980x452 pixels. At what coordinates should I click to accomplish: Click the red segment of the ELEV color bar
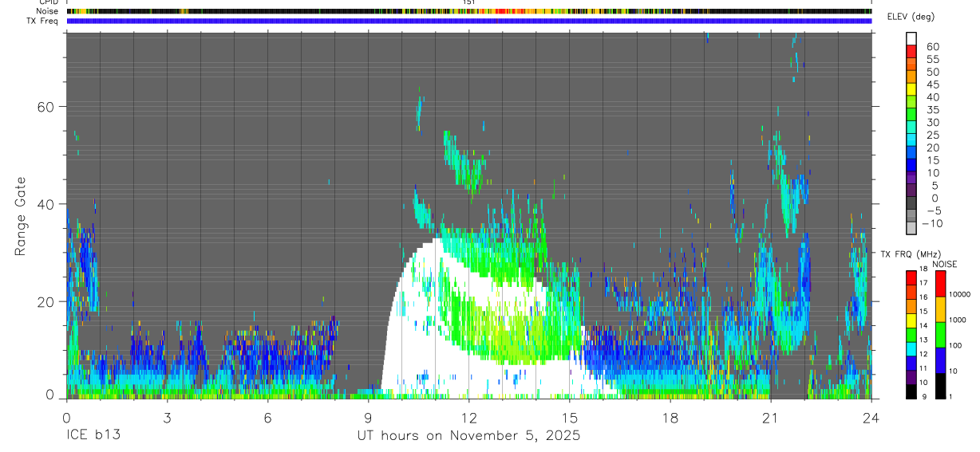click(912, 51)
